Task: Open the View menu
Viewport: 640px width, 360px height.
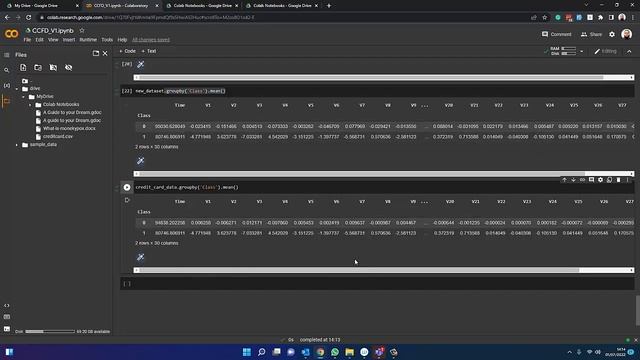Action: (x=53, y=40)
